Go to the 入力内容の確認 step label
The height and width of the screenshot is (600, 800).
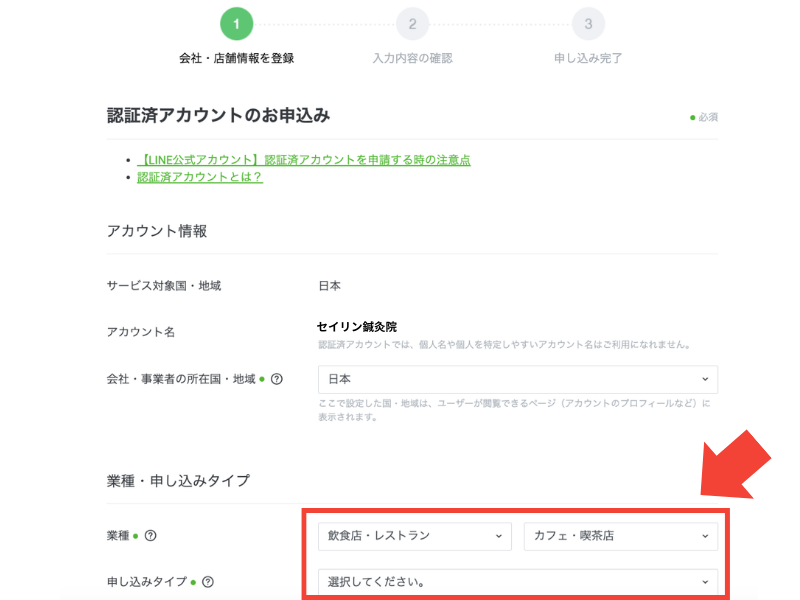point(412,58)
